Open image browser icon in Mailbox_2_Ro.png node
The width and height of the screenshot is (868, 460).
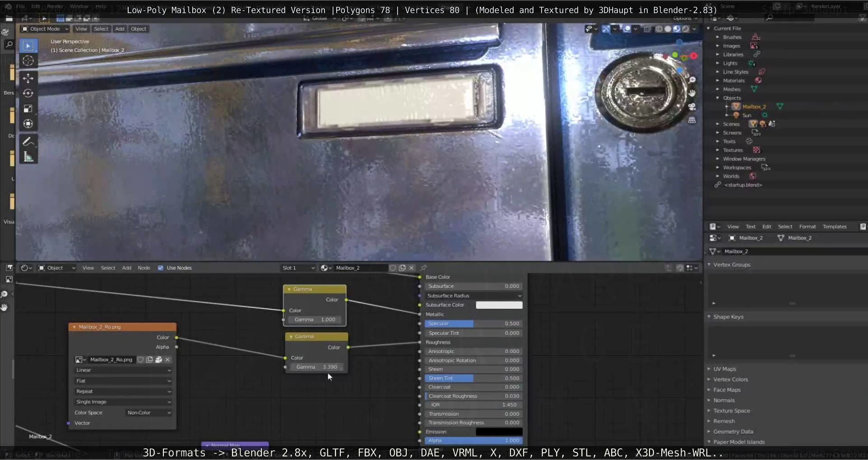pos(80,360)
